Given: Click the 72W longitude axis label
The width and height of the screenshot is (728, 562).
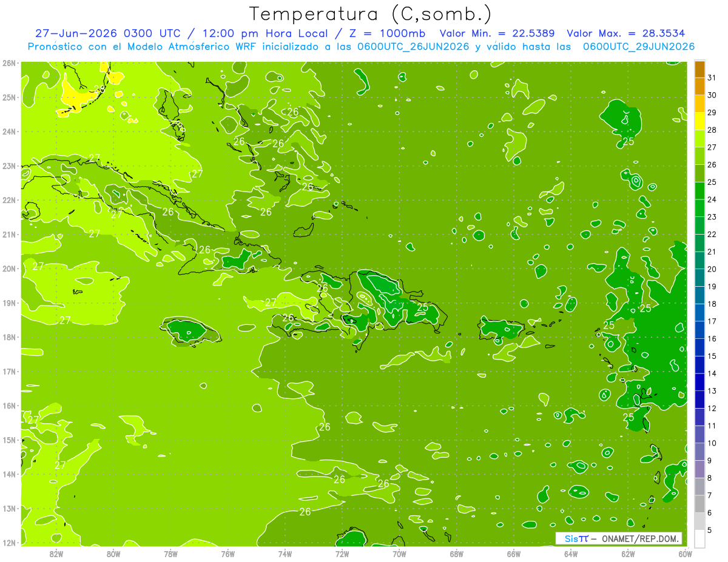Looking at the screenshot, I should click(x=342, y=554).
